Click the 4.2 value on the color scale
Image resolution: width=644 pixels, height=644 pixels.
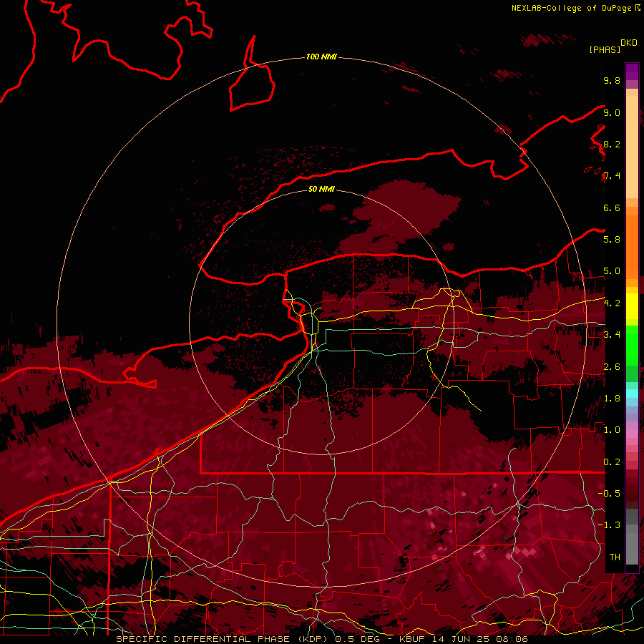(x=612, y=303)
